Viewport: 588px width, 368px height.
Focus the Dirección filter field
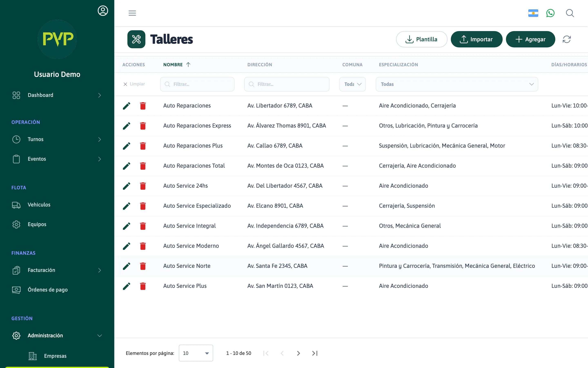click(x=287, y=84)
